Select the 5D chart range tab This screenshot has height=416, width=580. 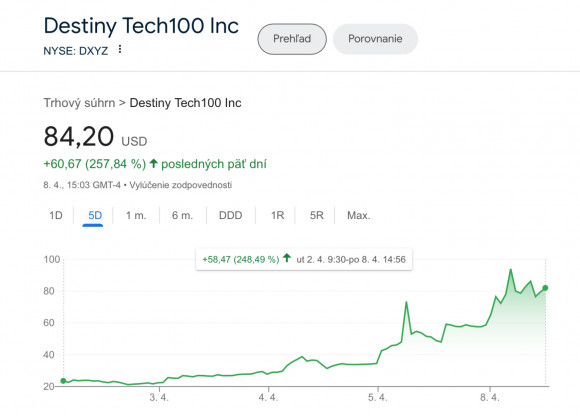click(95, 215)
